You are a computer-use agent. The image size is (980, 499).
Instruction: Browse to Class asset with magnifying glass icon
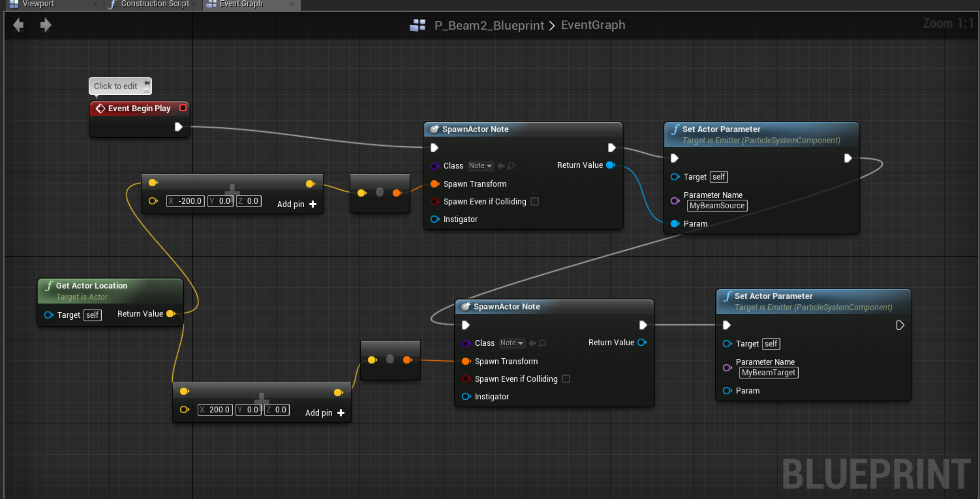coord(511,166)
